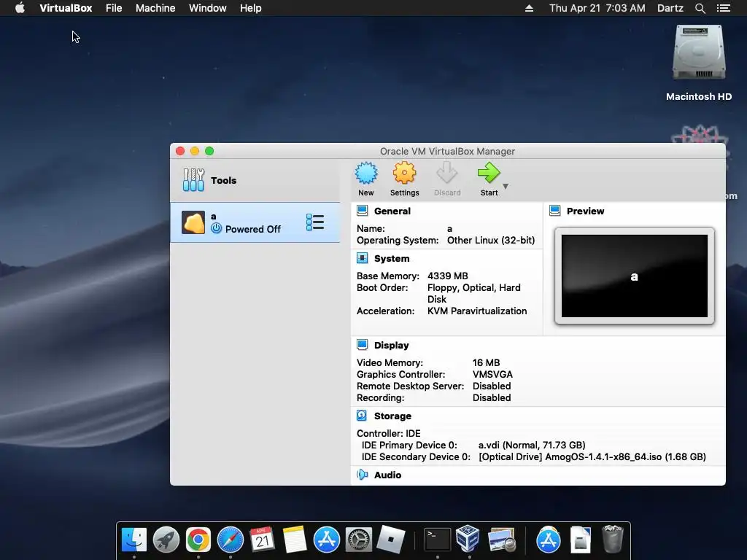Click the Base Memory 4339 MB value
The width and height of the screenshot is (747, 560).
click(x=447, y=276)
